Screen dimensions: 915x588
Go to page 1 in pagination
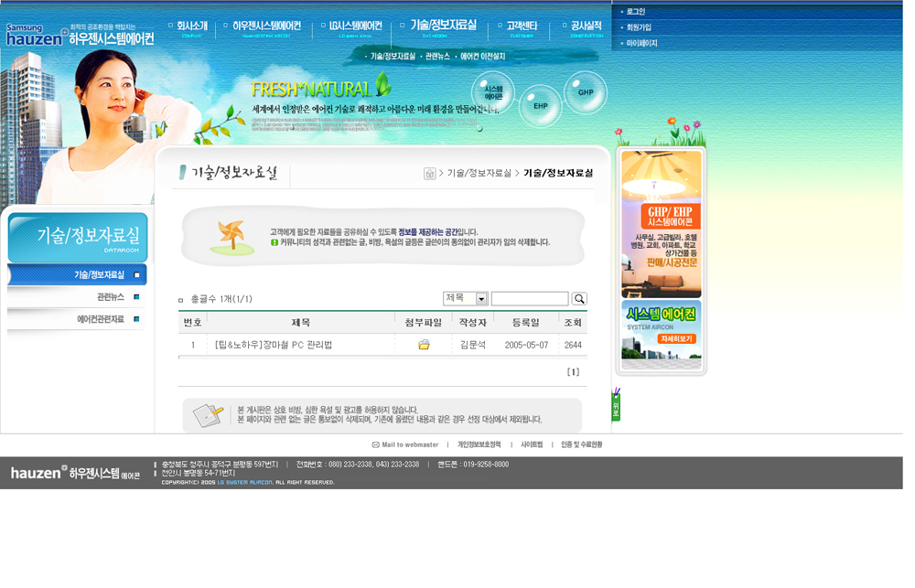tap(573, 372)
